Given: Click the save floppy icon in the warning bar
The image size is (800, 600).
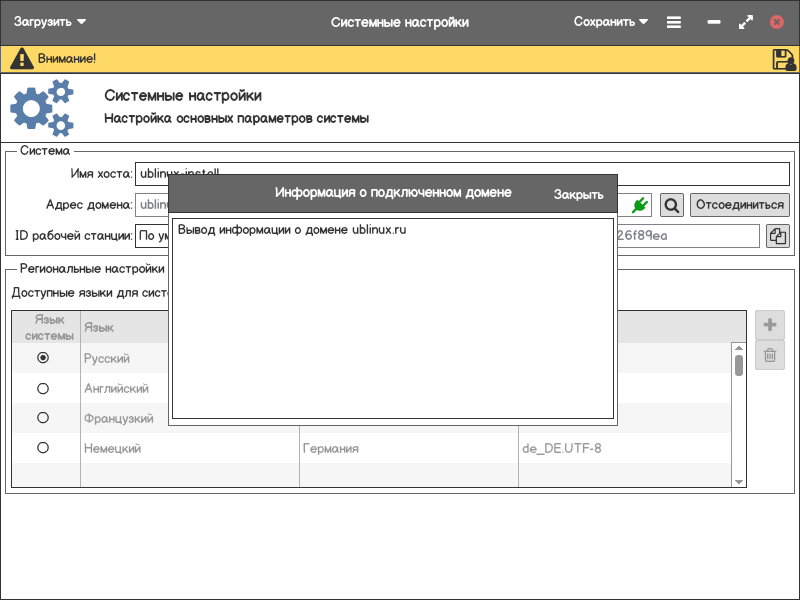Looking at the screenshot, I should [x=783, y=59].
